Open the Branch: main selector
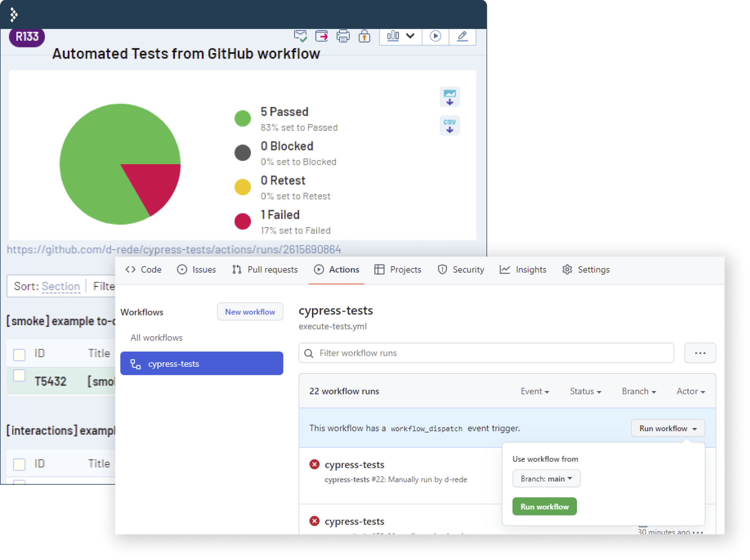This screenshot has height=560, width=750. coord(546,478)
